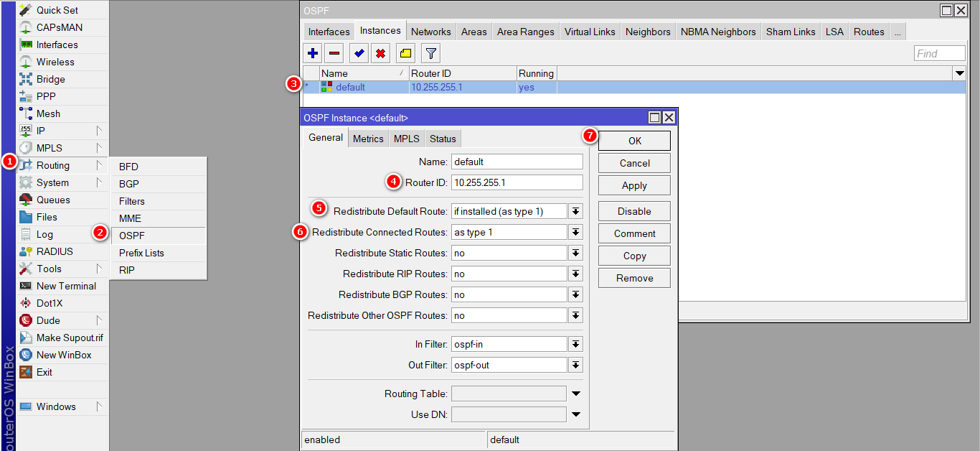Screen dimensions: 980x451
Task: Switch to the Neighbors tab
Action: [648, 32]
